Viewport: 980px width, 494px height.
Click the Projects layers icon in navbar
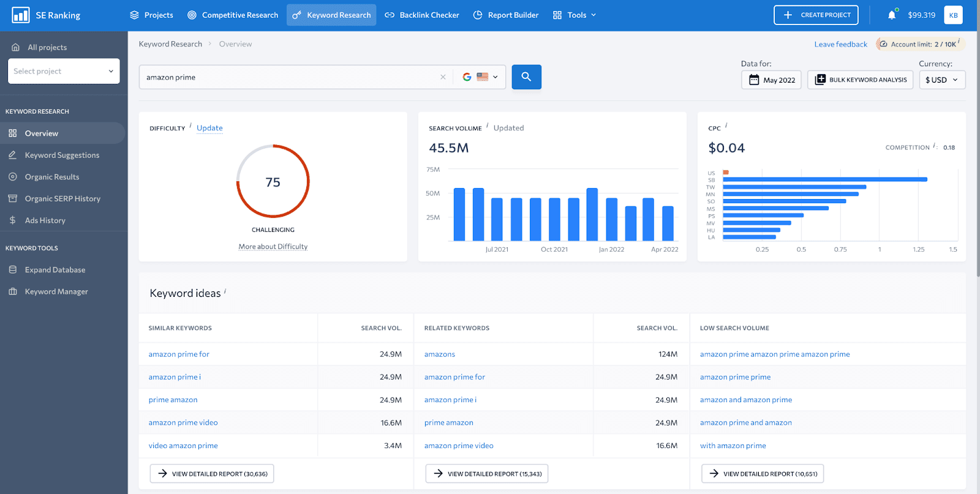tap(135, 15)
